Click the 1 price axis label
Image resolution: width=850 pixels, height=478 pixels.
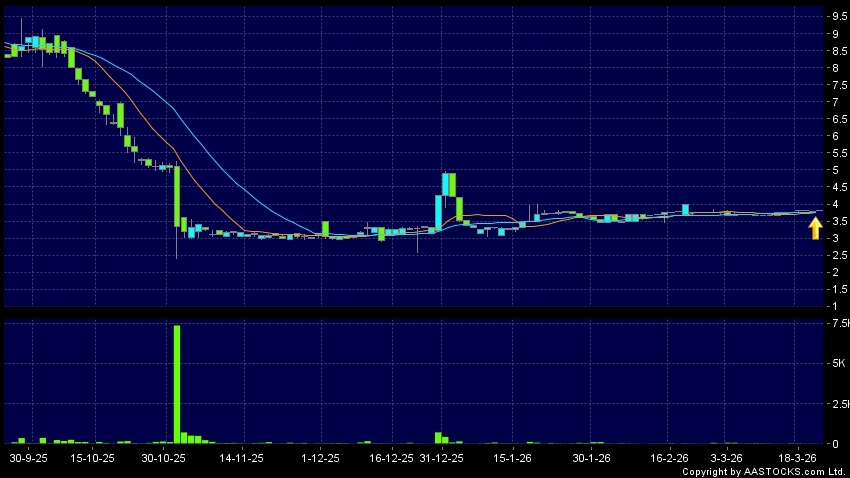833,306
